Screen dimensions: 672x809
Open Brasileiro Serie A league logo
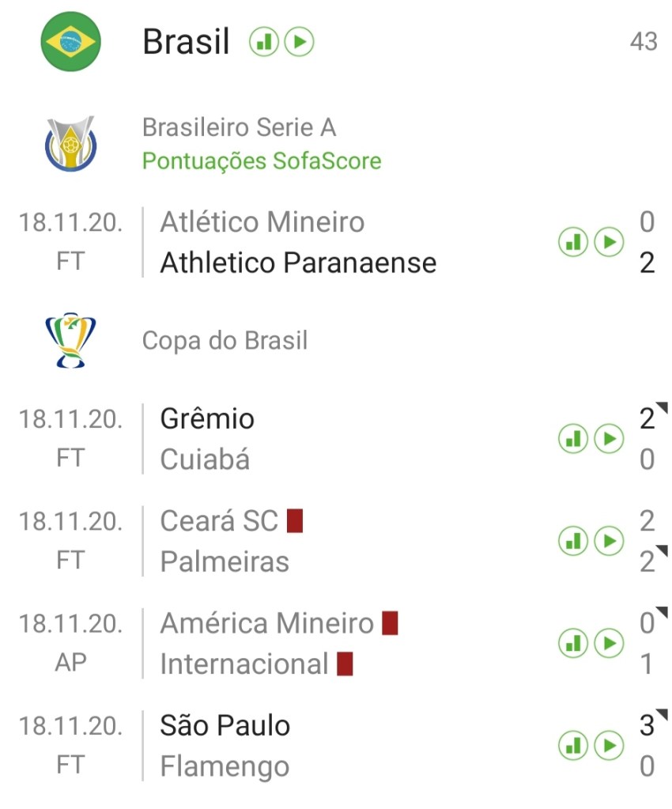[x=71, y=144]
